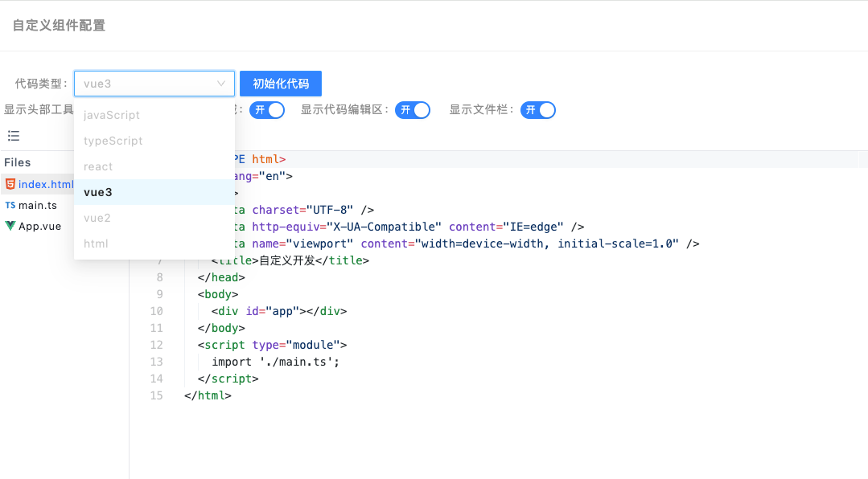Click code line with import './main.ts'
Viewport: 868px width, 479px height.
(275, 362)
